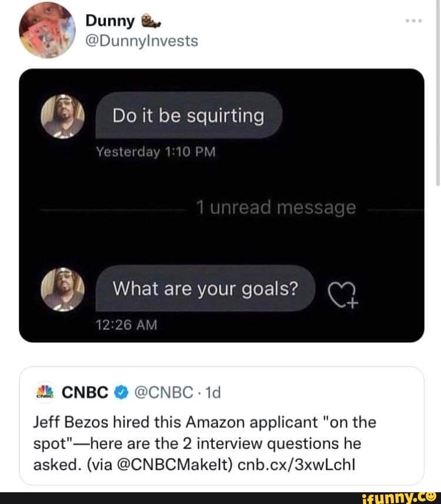Open the @DunnyInvests handle link
The width and height of the screenshot is (441, 504).
point(142,41)
